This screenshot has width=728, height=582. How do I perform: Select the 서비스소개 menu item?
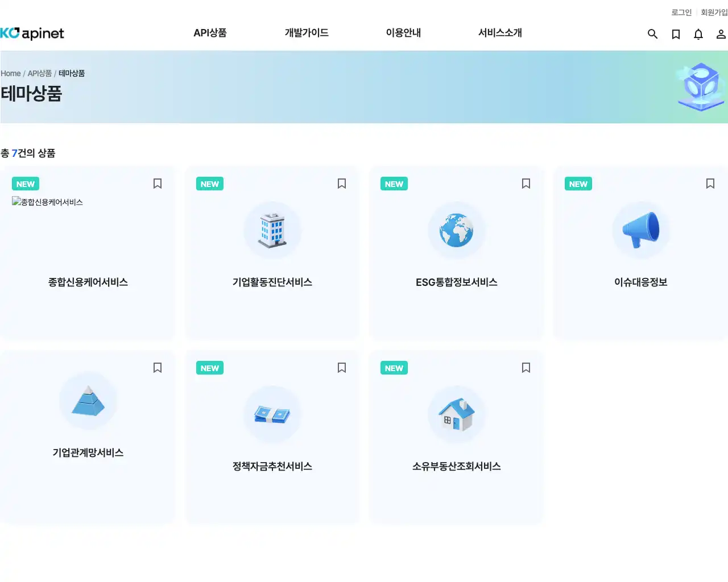click(x=499, y=33)
